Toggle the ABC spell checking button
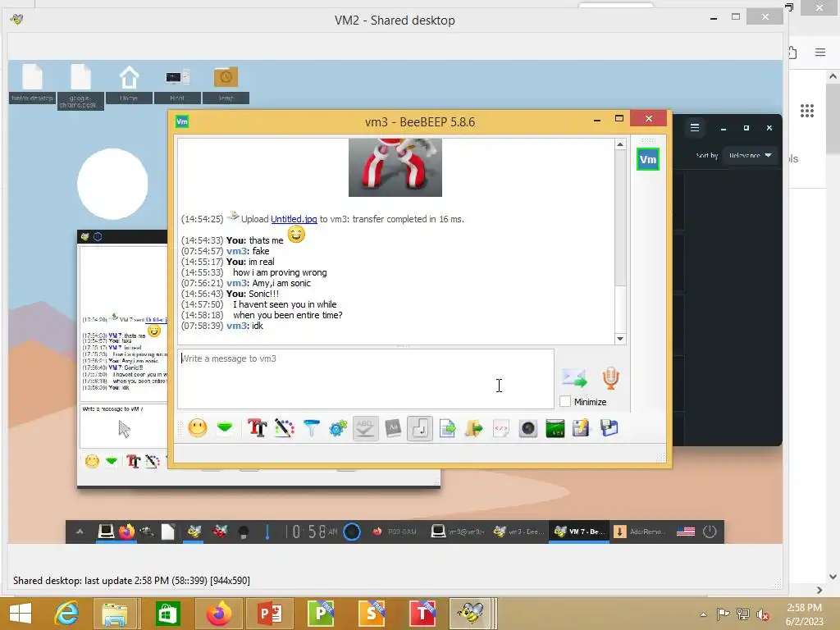The width and height of the screenshot is (840, 630). pyautogui.click(x=365, y=428)
